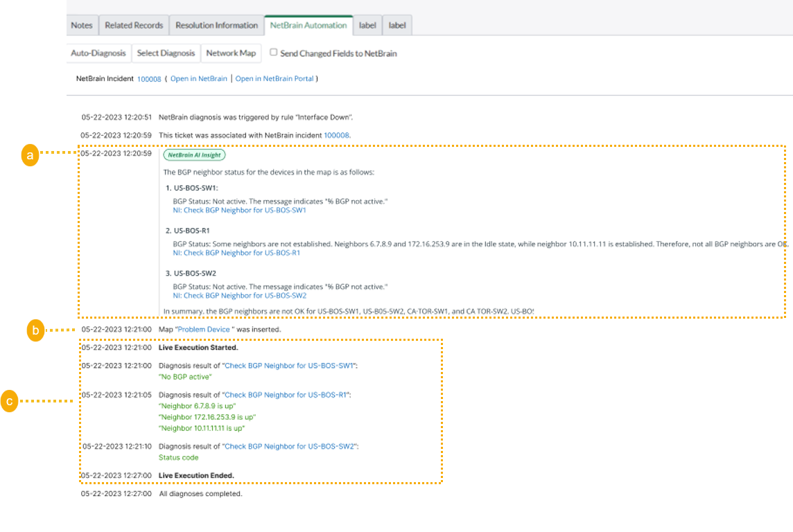The image size is (793, 532).
Task: Click the NetBrain AI Insight badge
Action: [x=194, y=155]
